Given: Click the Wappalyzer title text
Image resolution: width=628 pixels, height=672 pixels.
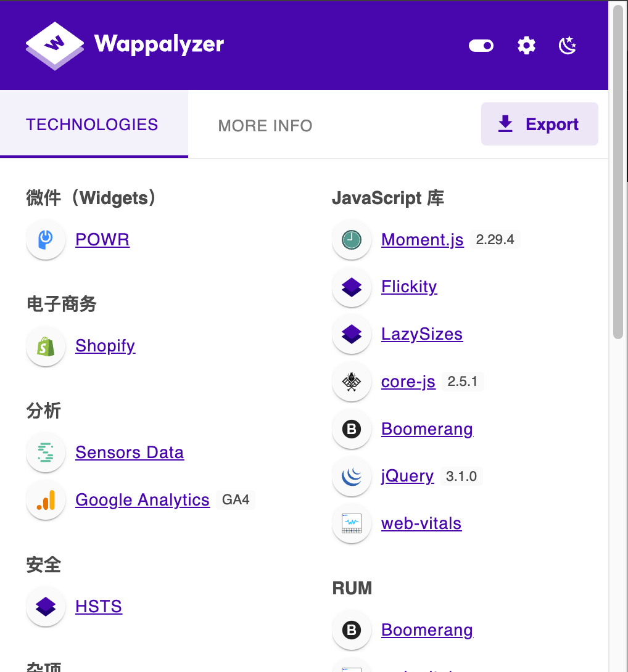Looking at the screenshot, I should (159, 44).
